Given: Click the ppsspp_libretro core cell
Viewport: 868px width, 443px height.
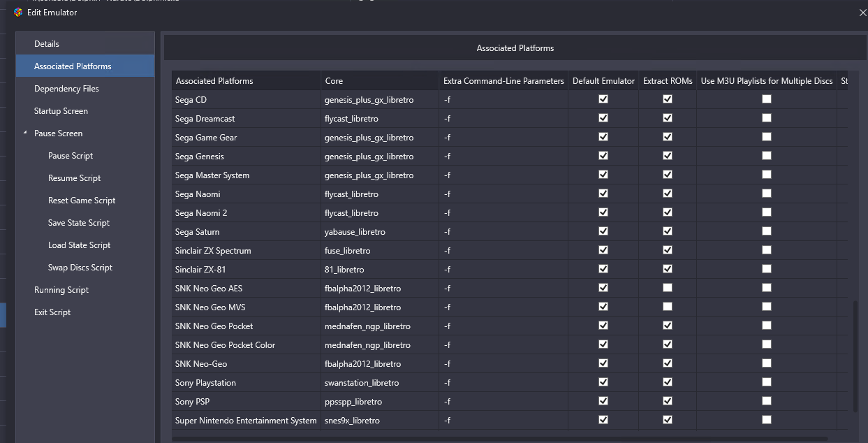Looking at the screenshot, I should [x=380, y=402].
